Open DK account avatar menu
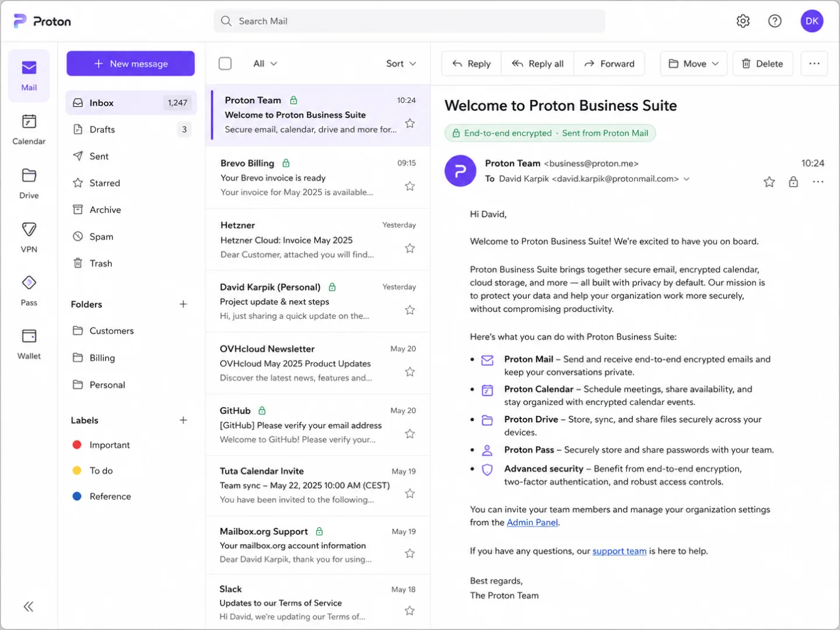 click(x=812, y=21)
